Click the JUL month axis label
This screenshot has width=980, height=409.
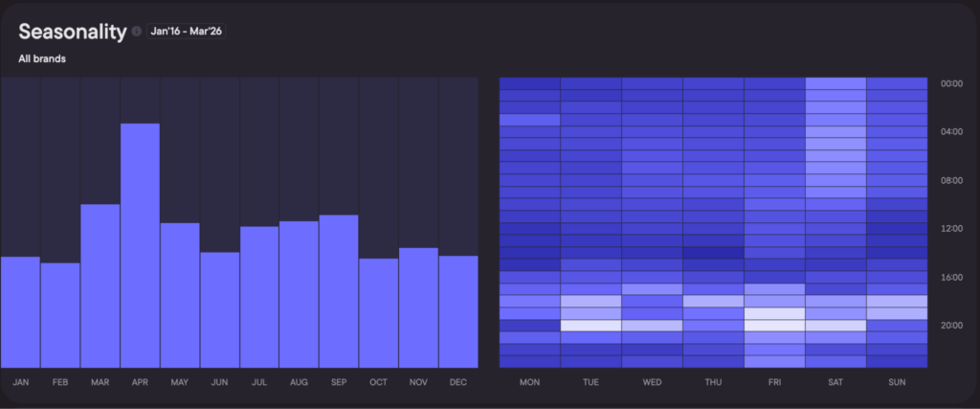click(x=259, y=382)
